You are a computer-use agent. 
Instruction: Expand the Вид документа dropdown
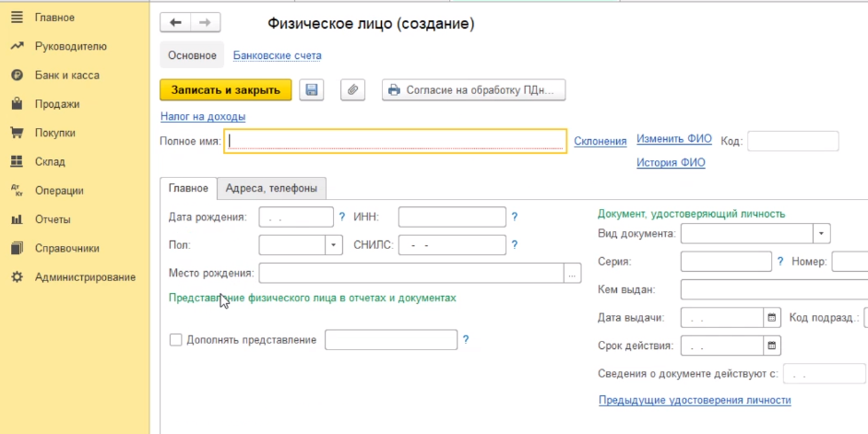[822, 234]
